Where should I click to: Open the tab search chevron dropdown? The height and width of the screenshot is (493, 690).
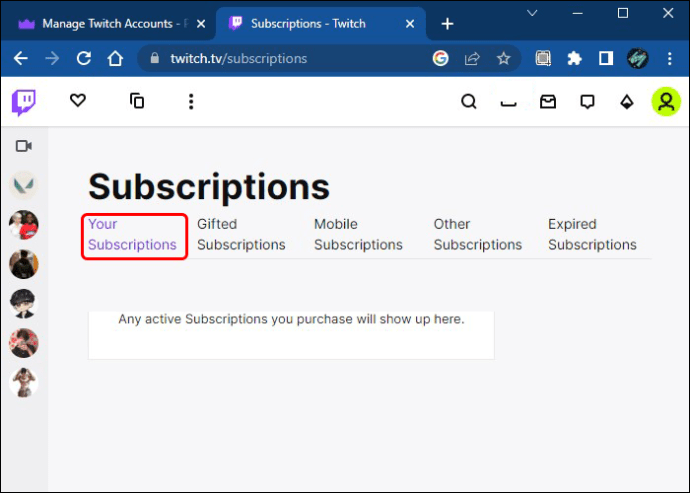pyautogui.click(x=532, y=13)
